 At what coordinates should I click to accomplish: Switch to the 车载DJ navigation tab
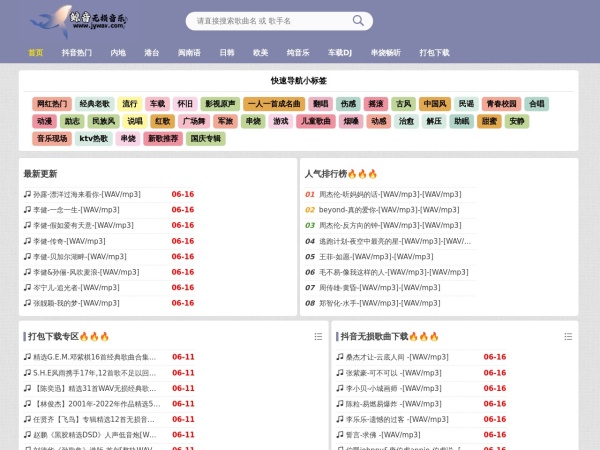coord(340,52)
